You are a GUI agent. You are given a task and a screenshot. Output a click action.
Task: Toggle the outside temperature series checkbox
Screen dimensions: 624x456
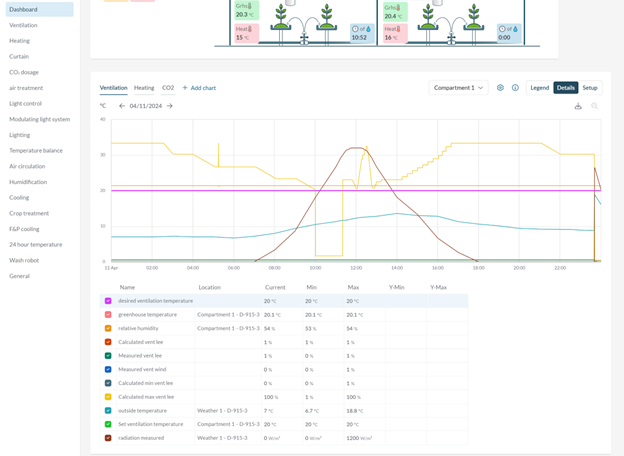coord(108,411)
